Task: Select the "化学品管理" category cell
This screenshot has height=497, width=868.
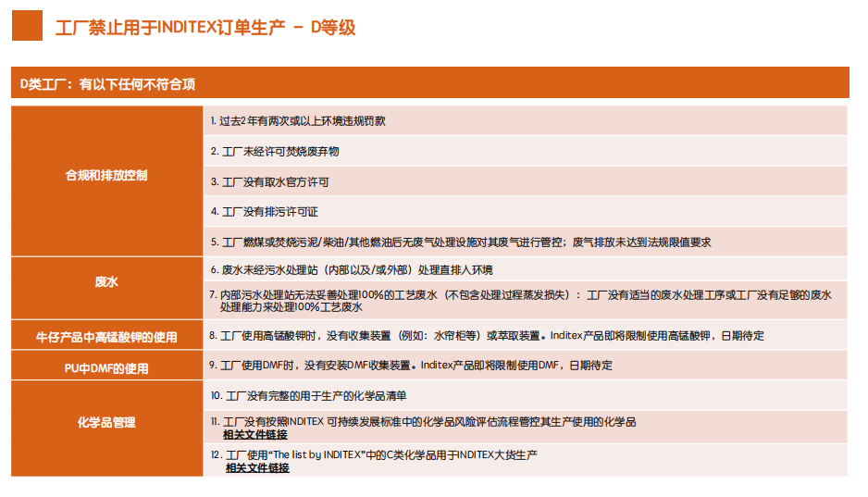Action: (x=106, y=422)
